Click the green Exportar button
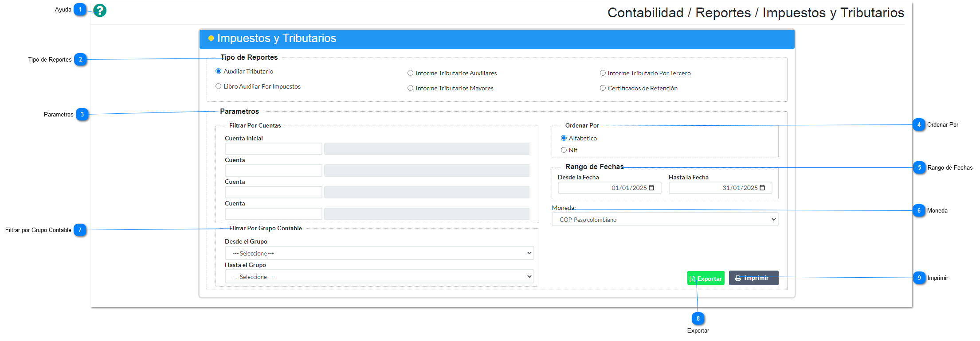This screenshot has height=341, width=980. coord(706,278)
